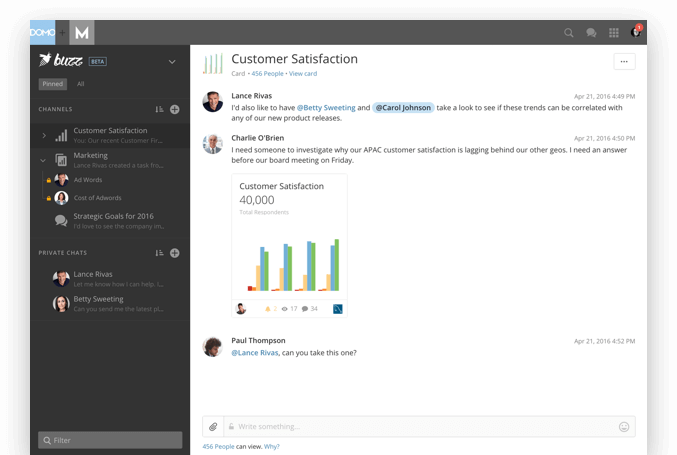Viewport: 677px width, 455px height.
Task: Click the Why? link
Action: click(272, 446)
